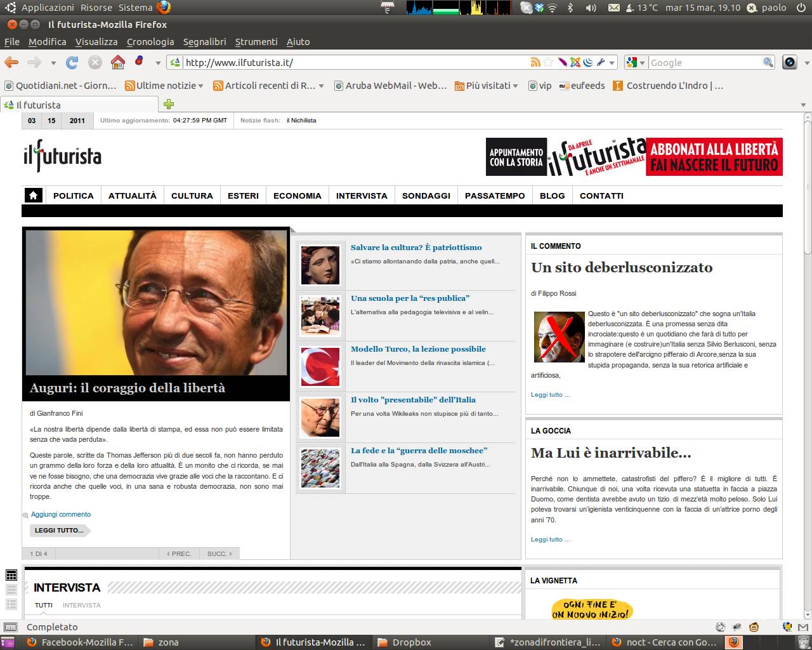Go to the SONDAGGI section
Screen dimensions: 812x650
[426, 196]
